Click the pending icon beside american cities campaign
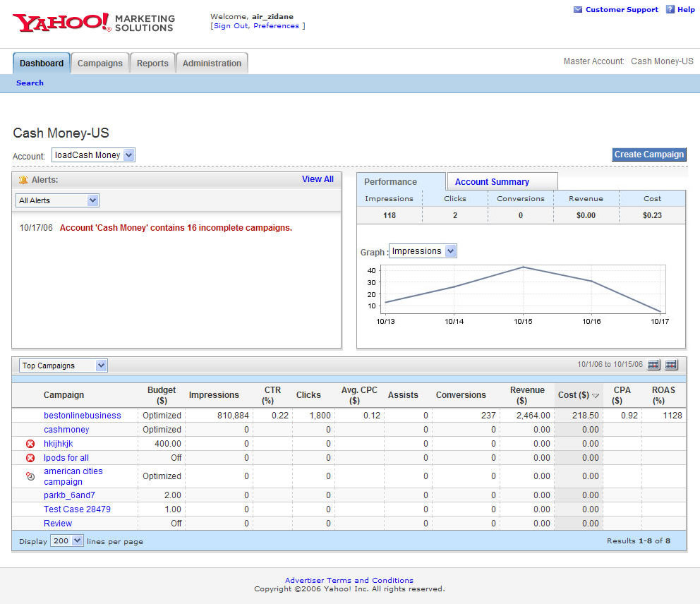This screenshot has width=700, height=604. click(30, 476)
